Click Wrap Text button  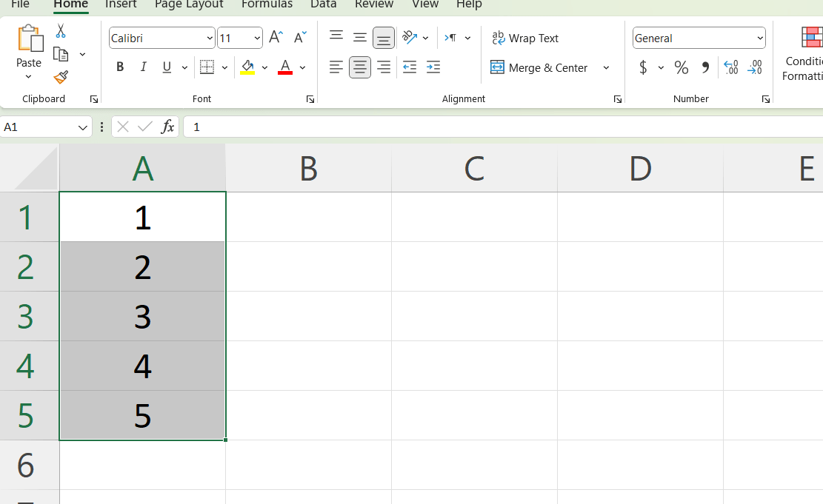[525, 38]
